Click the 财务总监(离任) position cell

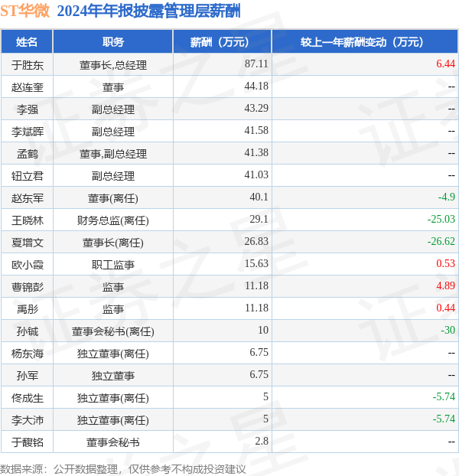pos(113,220)
